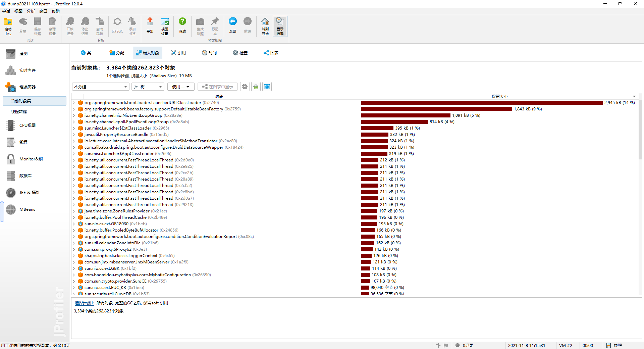The height and width of the screenshot is (349, 644).
Task: Select 线程转储 in the sidebar
Action: [x=19, y=111]
